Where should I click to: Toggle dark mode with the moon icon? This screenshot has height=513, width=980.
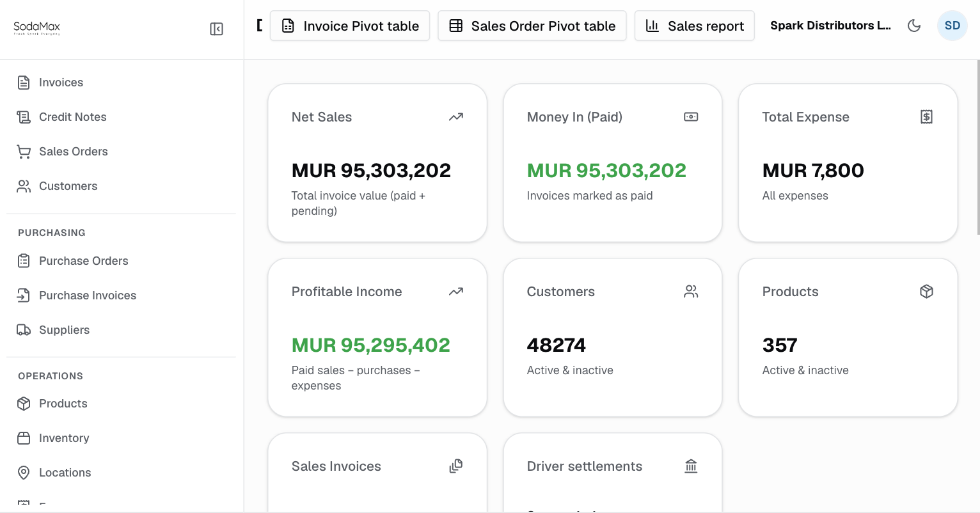click(914, 26)
